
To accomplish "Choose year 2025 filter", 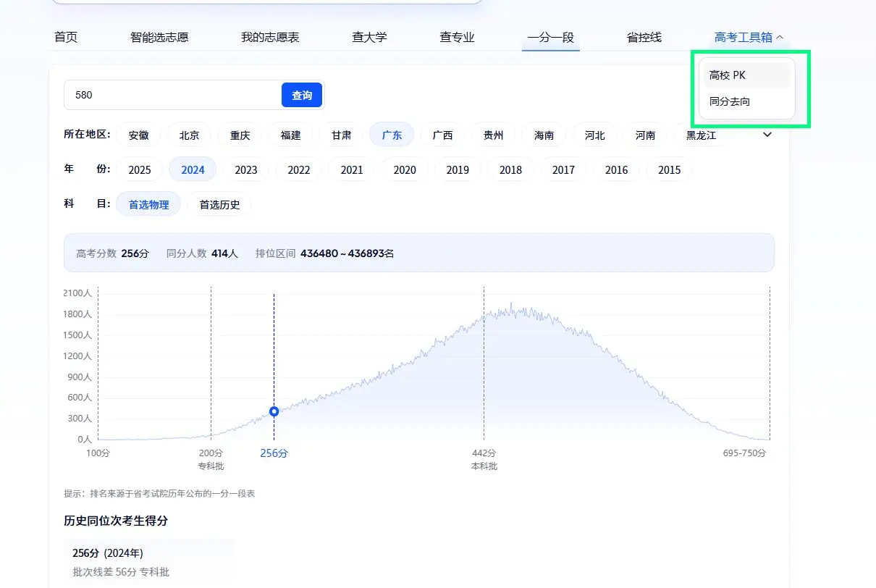I will tap(140, 170).
